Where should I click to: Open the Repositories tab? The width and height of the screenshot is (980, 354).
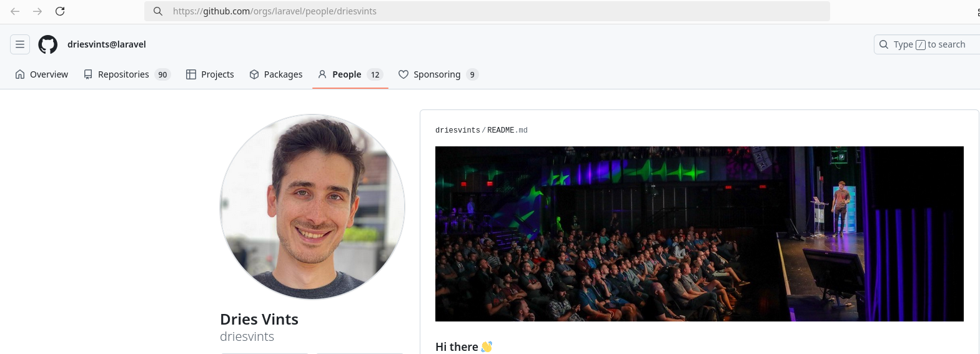click(x=127, y=74)
